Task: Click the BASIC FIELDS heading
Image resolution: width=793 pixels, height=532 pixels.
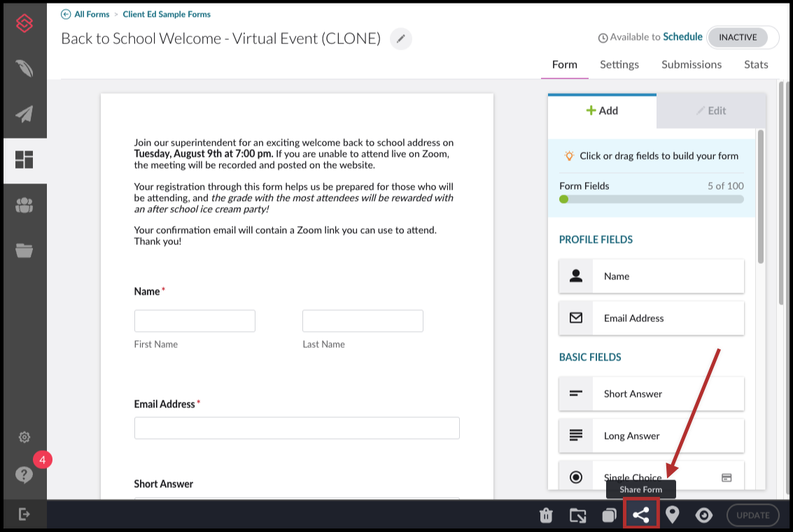Action: pyautogui.click(x=590, y=358)
